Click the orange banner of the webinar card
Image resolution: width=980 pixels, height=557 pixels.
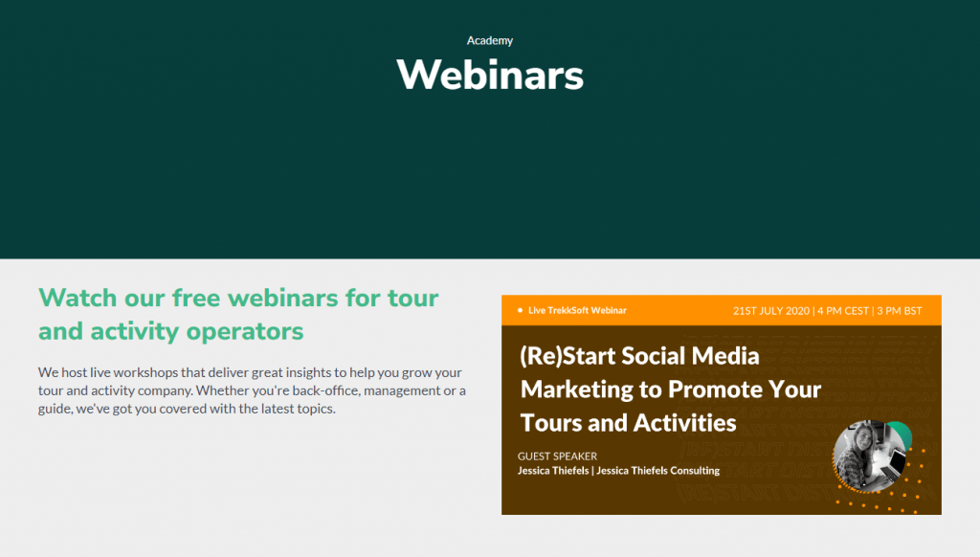pyautogui.click(x=721, y=310)
